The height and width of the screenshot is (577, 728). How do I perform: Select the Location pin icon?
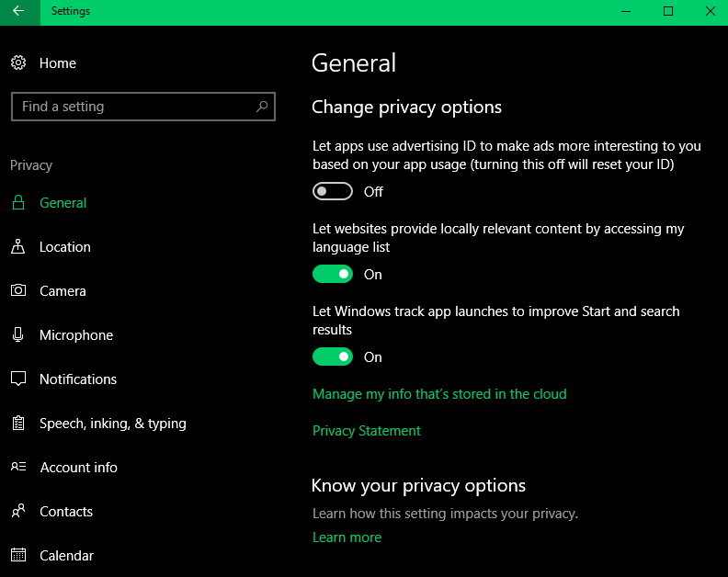(x=18, y=247)
